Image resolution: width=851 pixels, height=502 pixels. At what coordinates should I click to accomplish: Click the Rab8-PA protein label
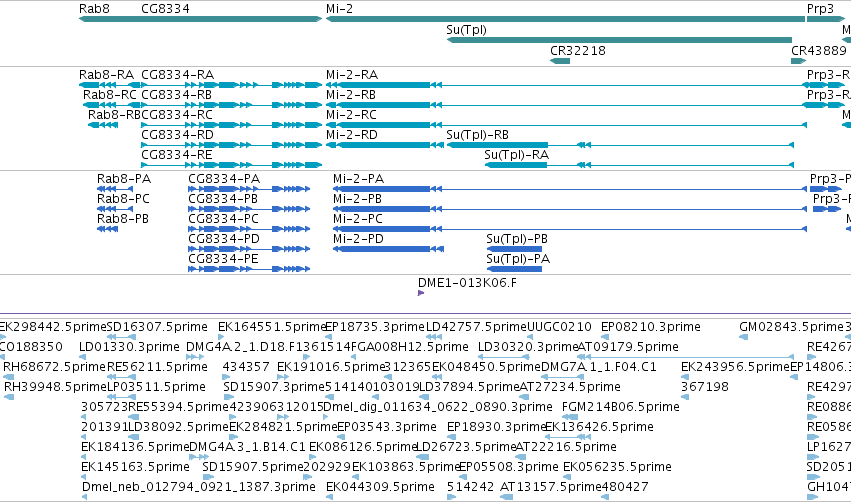point(124,179)
